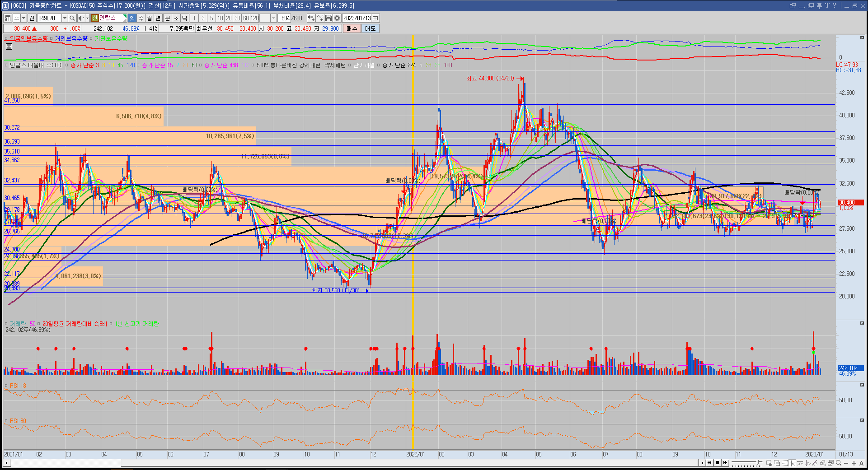Select the 10 interval button
Viewport: 868px width, 470px height.
click(220, 18)
